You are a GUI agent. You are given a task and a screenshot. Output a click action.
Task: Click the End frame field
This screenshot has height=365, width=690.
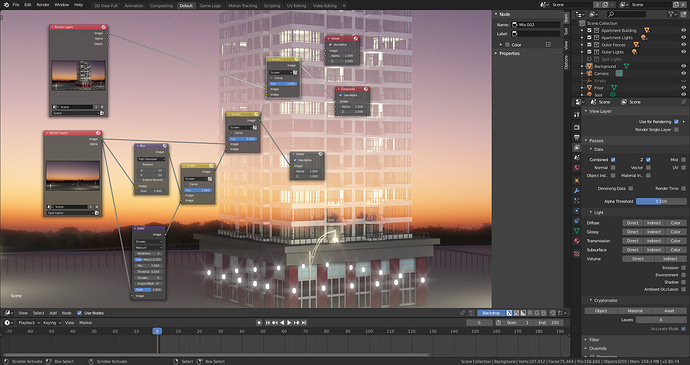click(x=548, y=323)
